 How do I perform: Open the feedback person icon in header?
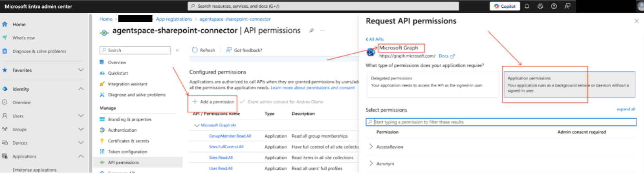click(x=568, y=6)
